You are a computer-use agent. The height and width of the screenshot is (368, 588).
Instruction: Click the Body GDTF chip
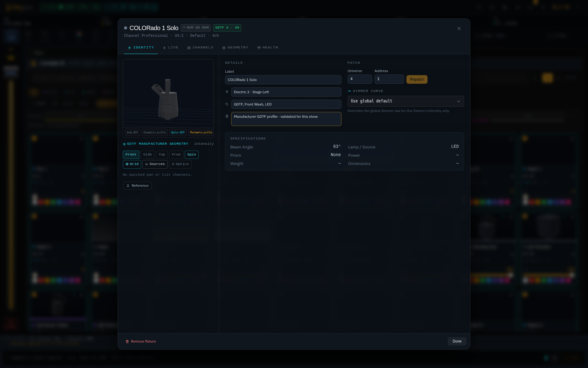tap(133, 132)
